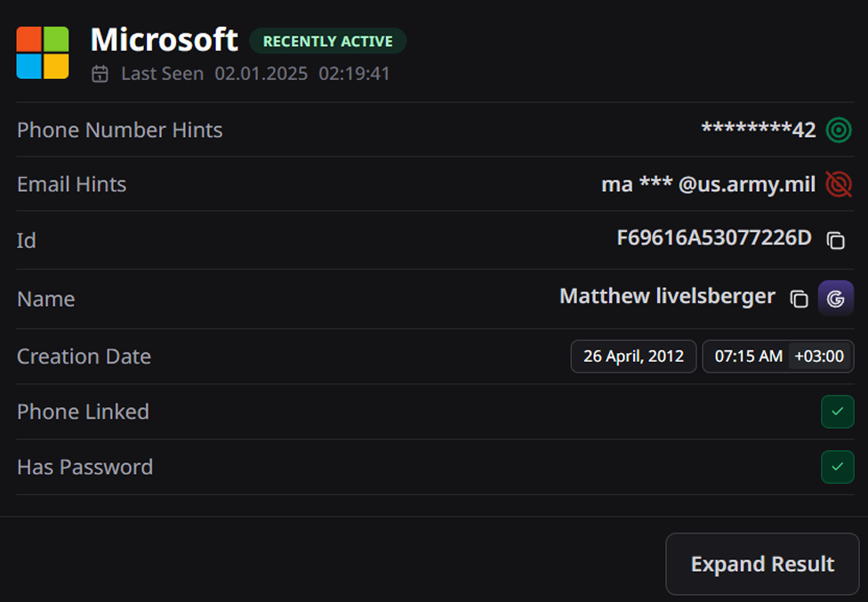Toggle the Phone Linked checkmark box
Viewport: 868px width, 602px height.
[838, 412]
